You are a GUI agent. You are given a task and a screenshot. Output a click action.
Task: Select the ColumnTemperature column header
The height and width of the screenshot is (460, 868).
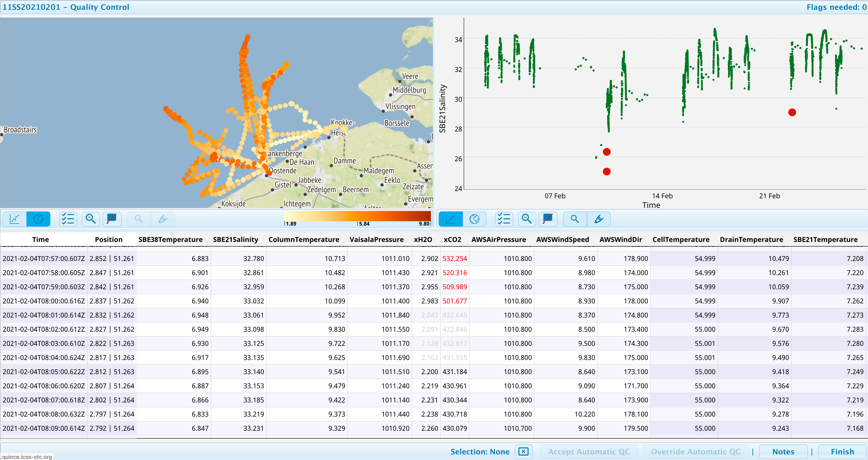303,239
